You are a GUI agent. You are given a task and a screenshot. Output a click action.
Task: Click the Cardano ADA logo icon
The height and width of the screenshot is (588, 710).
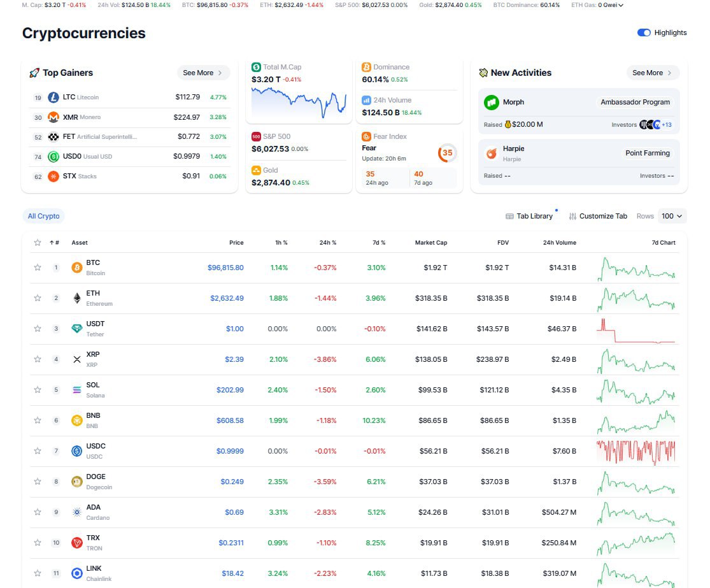(x=77, y=512)
